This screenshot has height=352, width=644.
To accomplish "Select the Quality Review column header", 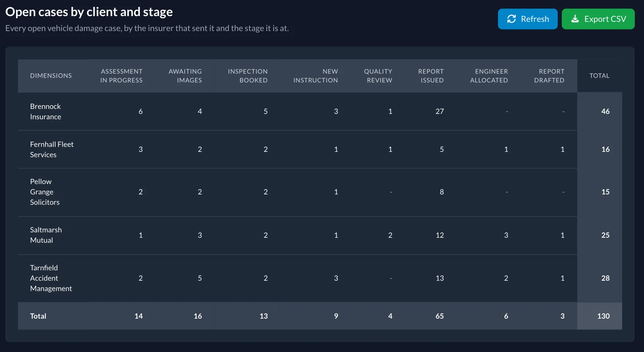I will point(378,76).
